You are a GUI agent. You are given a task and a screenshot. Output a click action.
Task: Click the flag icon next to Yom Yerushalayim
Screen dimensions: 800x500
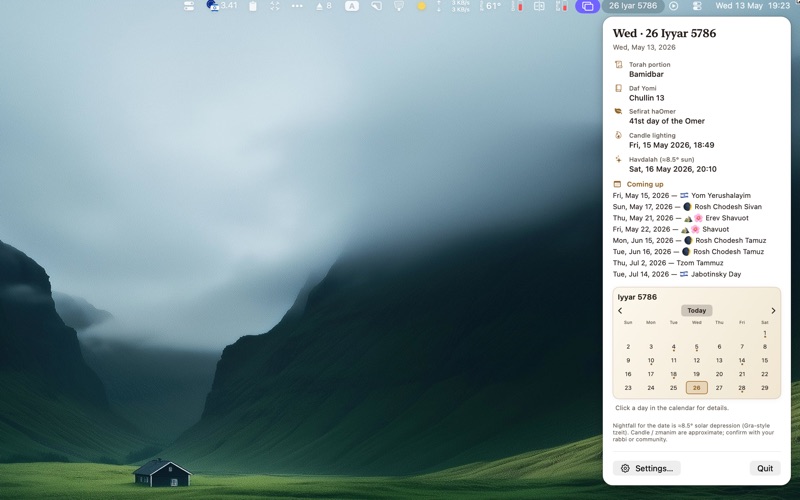pos(684,195)
